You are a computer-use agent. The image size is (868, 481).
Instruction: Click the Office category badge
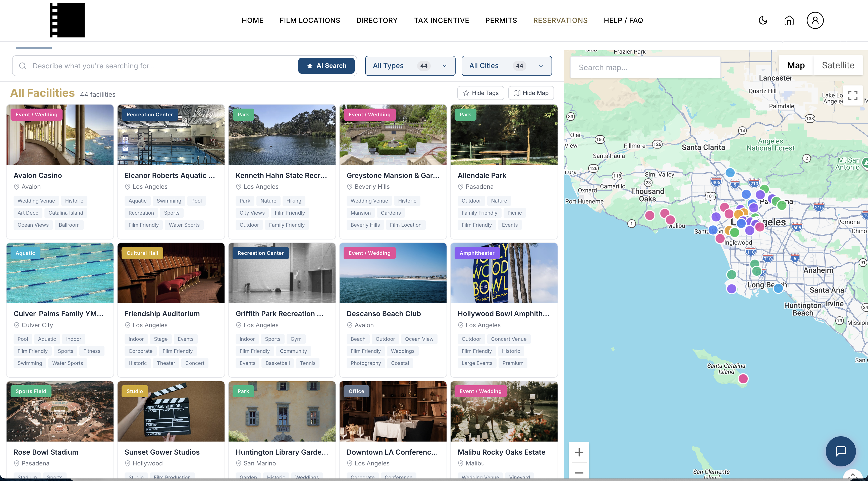coord(356,391)
